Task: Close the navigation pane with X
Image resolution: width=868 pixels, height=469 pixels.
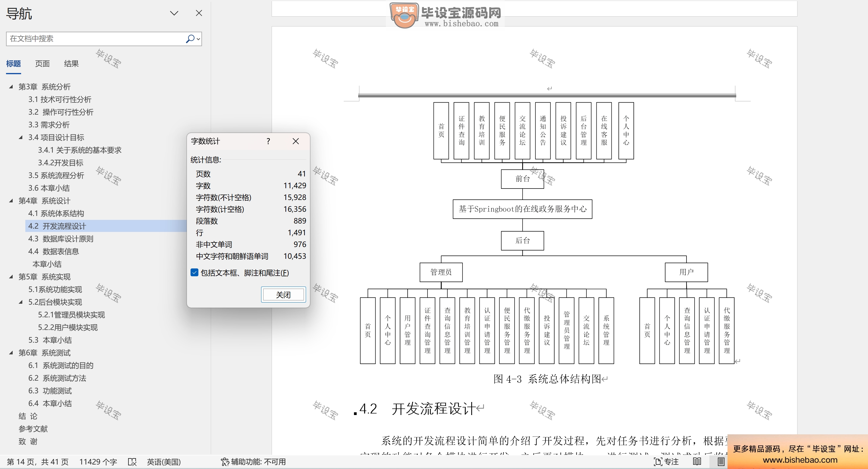Action: (199, 13)
